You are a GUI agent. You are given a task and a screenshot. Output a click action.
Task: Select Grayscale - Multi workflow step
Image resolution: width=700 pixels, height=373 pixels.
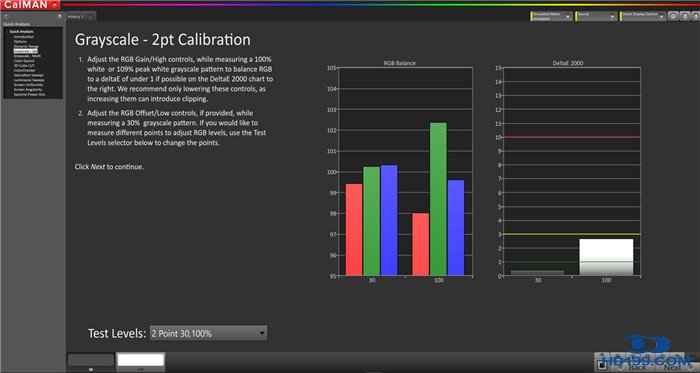point(27,56)
